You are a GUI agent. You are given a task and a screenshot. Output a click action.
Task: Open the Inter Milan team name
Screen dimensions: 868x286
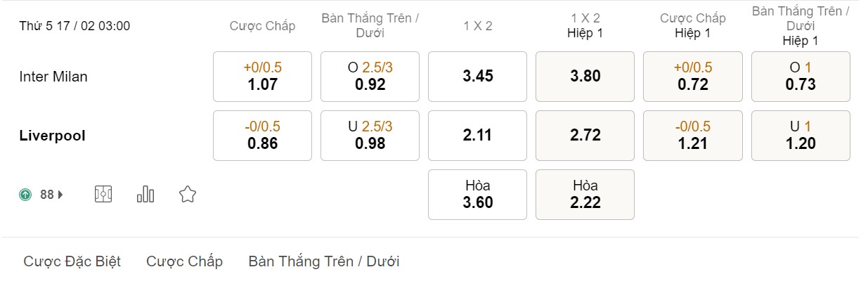[x=53, y=77]
